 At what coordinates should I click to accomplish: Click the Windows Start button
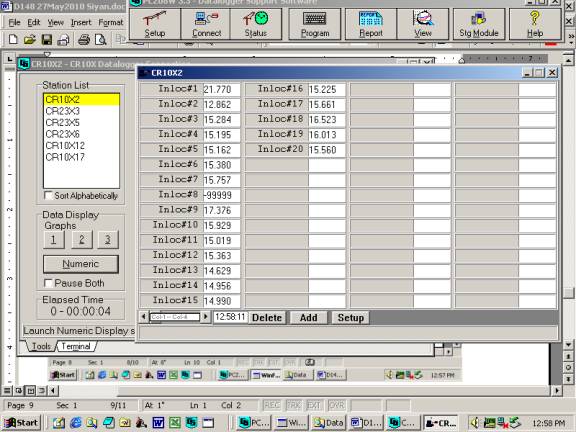pos(22,423)
